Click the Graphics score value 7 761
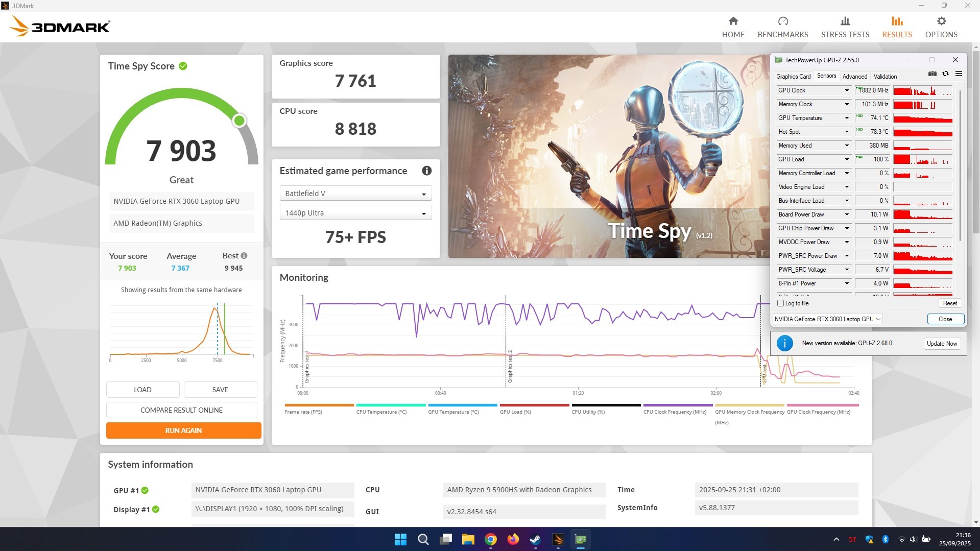 [x=355, y=81]
